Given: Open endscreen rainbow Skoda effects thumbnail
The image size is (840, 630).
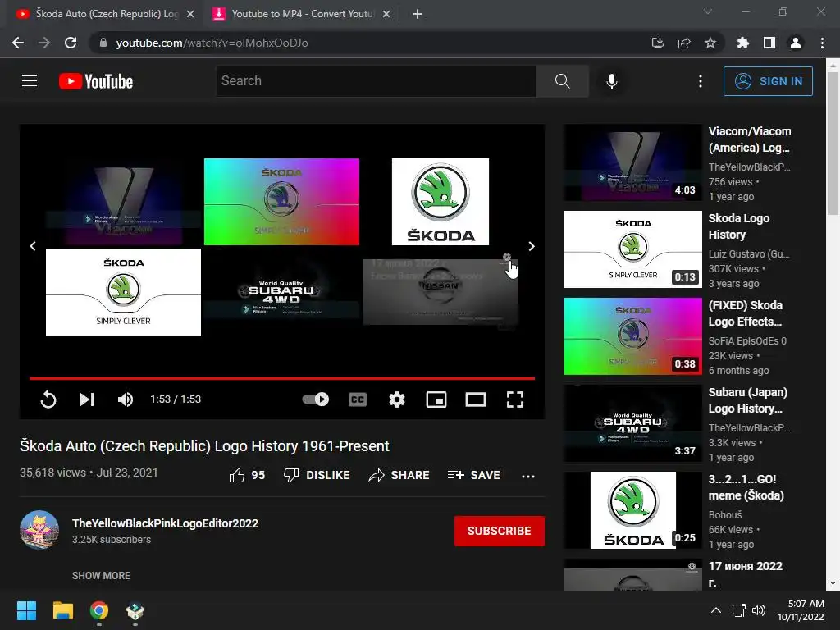Looking at the screenshot, I should (282, 202).
